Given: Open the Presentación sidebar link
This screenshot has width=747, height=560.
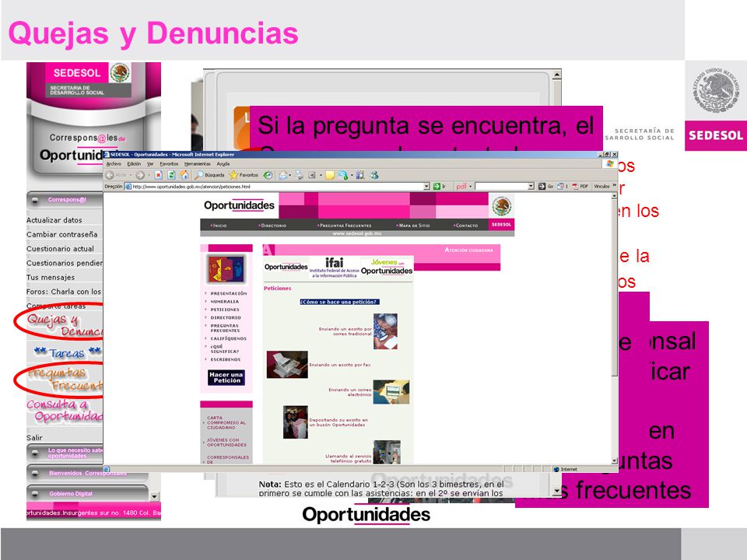Looking at the screenshot, I should [x=229, y=293].
